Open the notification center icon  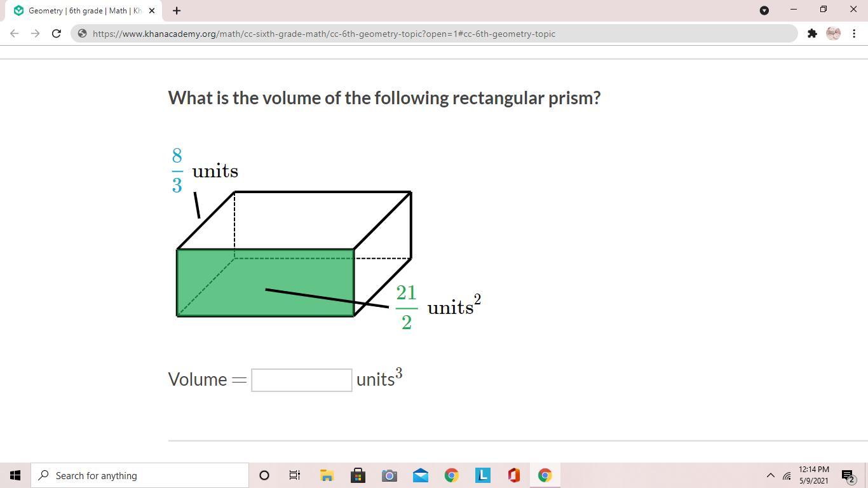[848, 476]
